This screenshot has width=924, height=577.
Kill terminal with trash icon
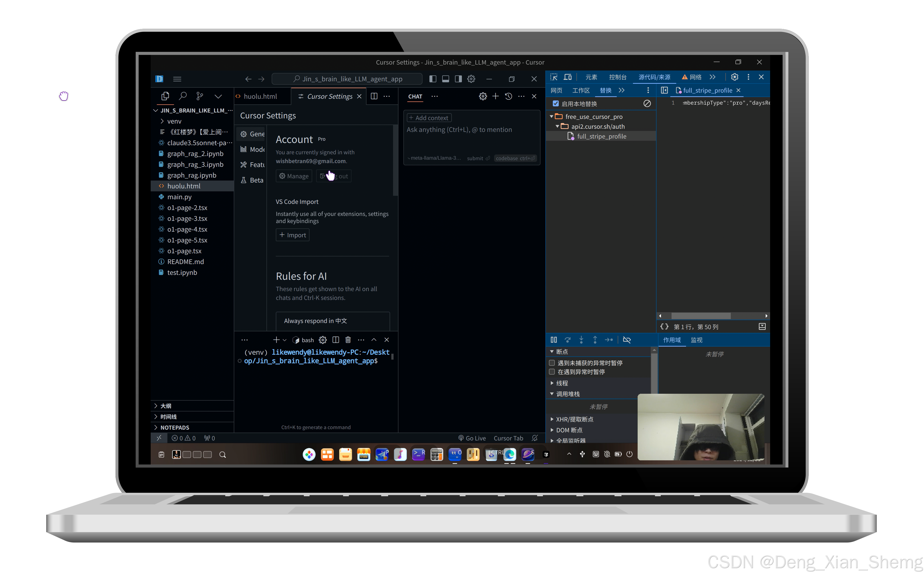point(348,340)
